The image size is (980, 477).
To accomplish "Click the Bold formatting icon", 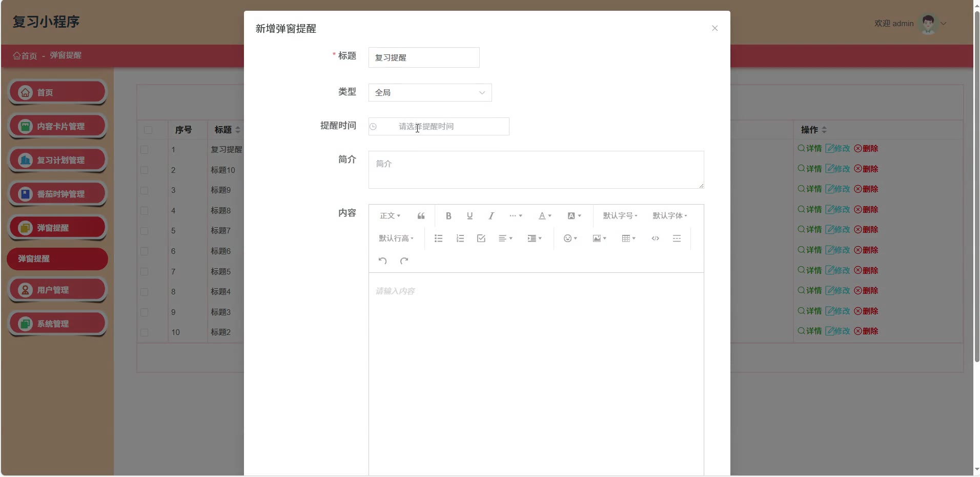I will tap(448, 216).
